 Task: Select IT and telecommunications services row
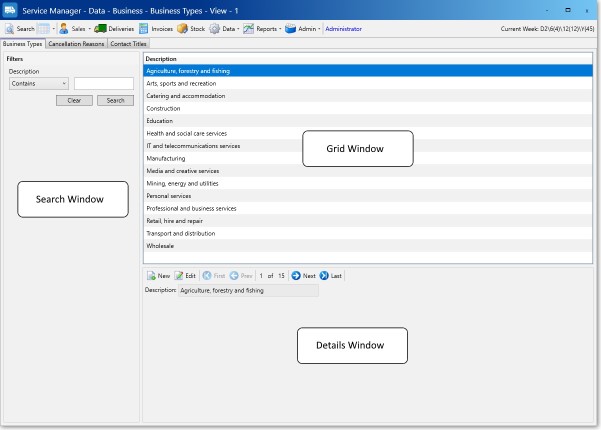(368, 146)
